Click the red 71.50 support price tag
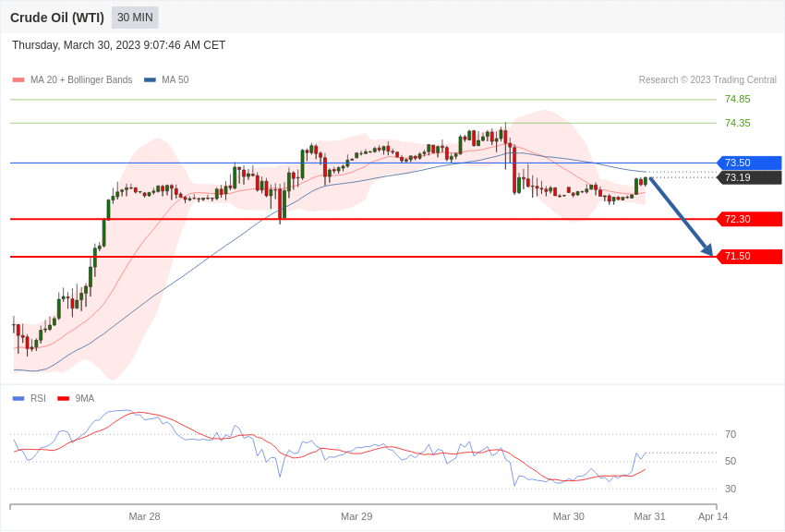Image resolution: width=785 pixels, height=532 pixels. coord(750,257)
